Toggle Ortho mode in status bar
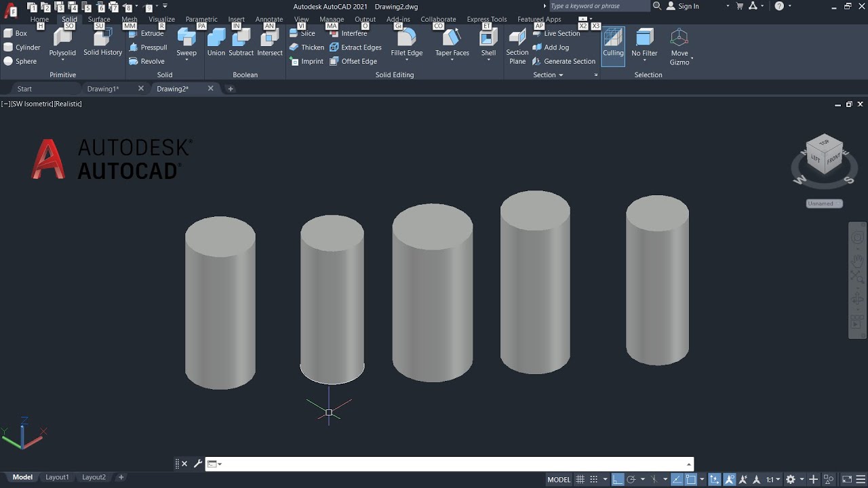 (x=618, y=479)
